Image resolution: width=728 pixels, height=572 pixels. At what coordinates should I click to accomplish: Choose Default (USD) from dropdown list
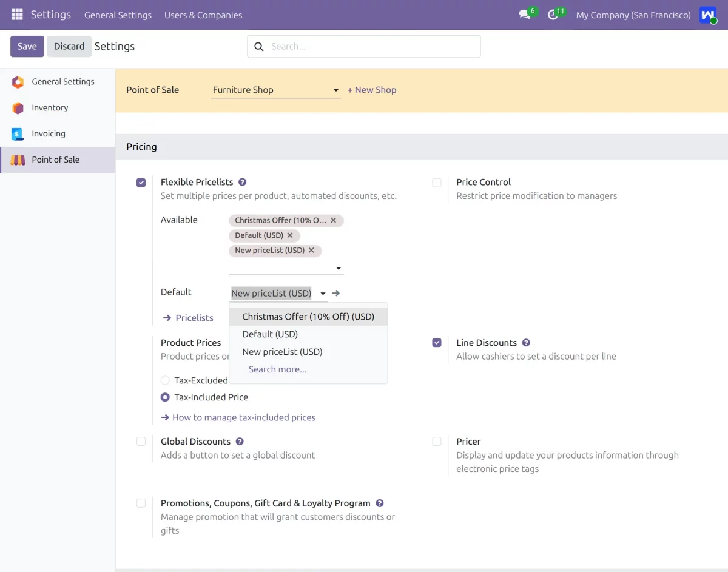308,334
